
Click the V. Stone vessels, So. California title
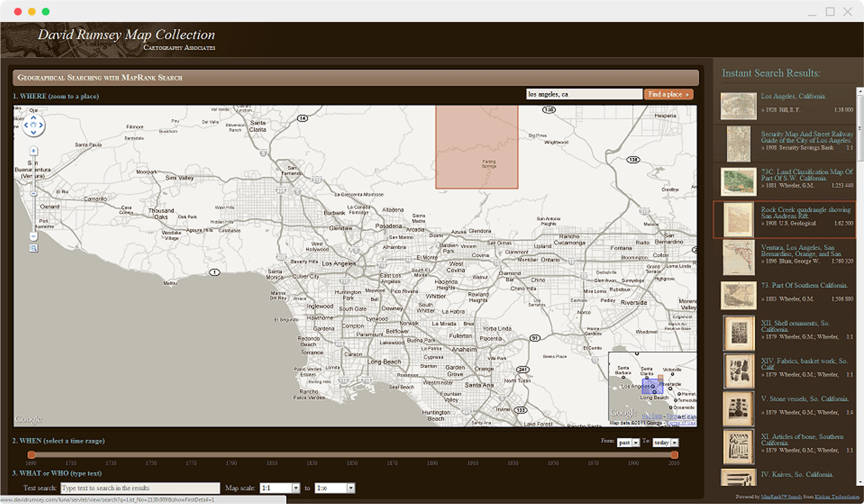[x=804, y=399]
